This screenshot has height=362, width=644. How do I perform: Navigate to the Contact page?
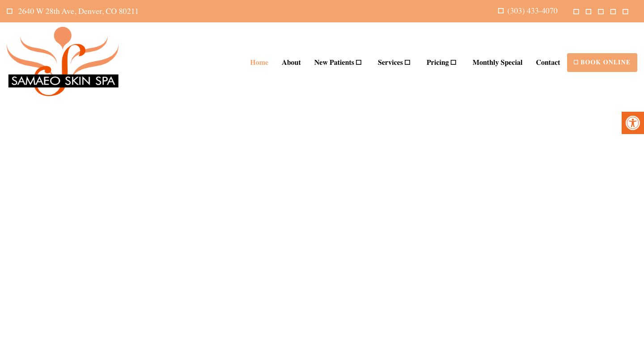coord(548,63)
